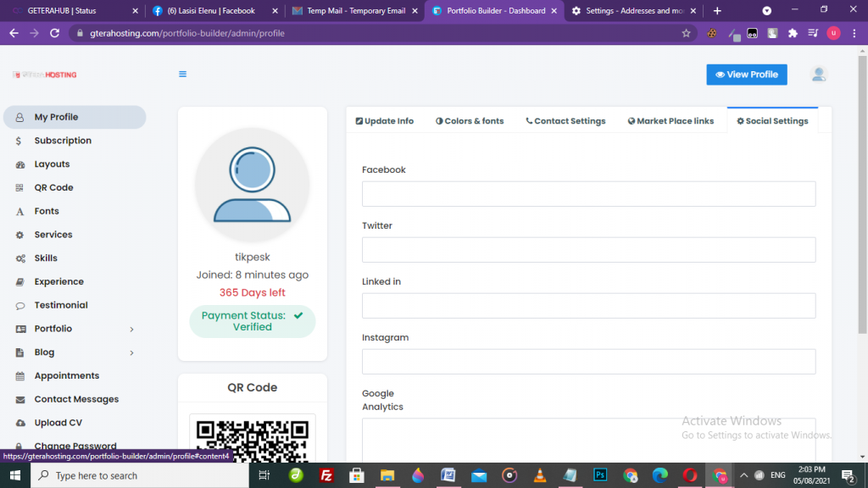
Task: Focus the Instagram input field
Action: pos(588,362)
